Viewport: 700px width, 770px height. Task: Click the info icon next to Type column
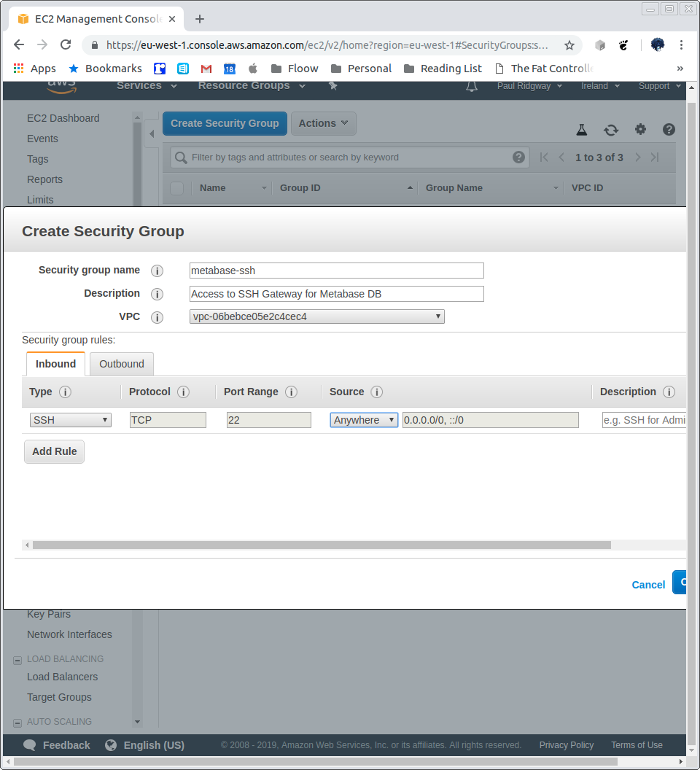pos(65,392)
